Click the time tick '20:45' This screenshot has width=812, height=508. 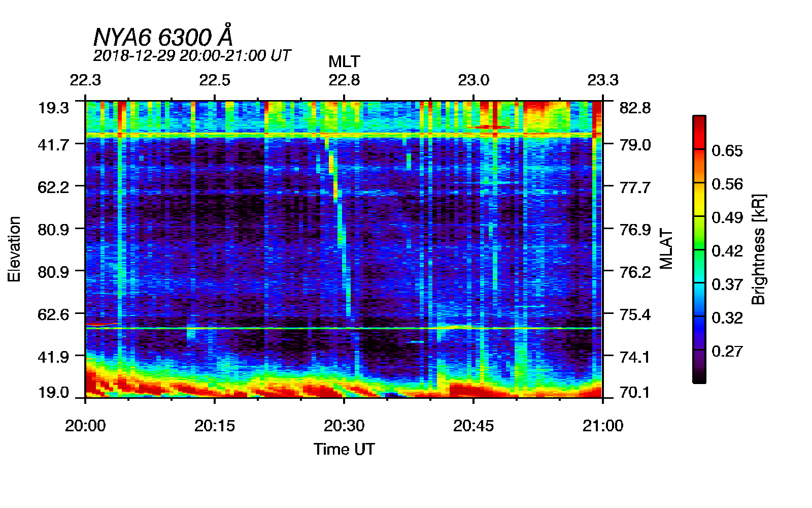point(473,425)
